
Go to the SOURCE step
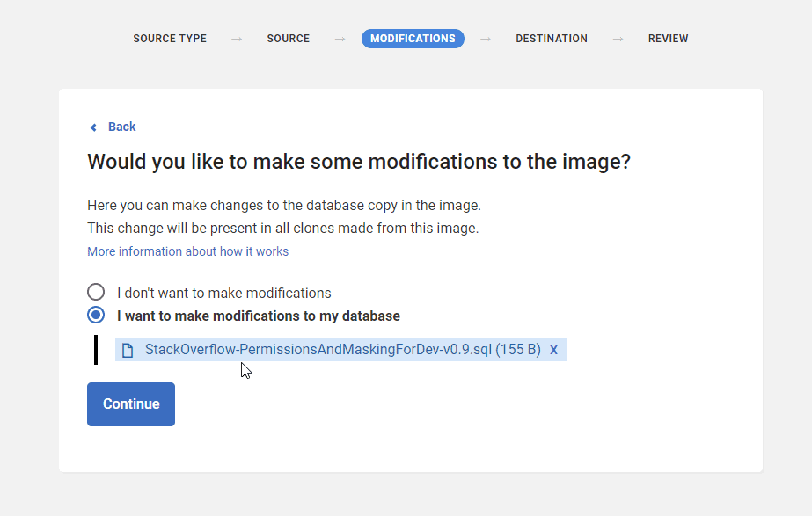point(289,39)
